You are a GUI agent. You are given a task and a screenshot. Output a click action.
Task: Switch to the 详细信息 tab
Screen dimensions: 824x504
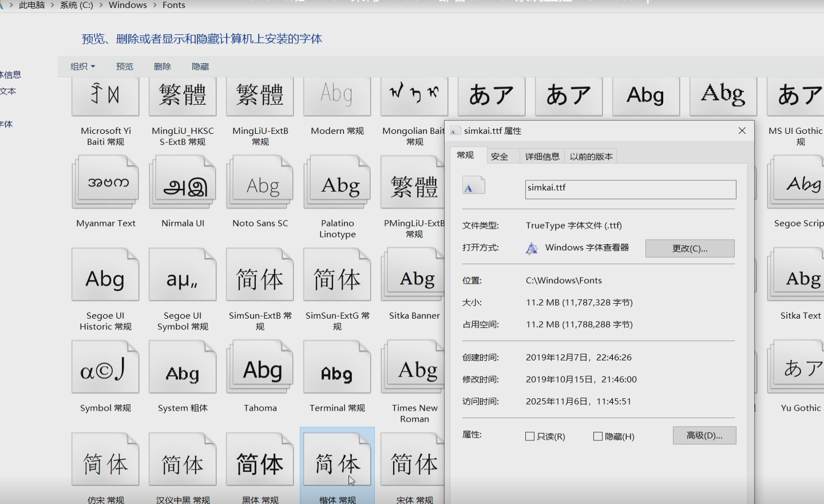point(542,156)
